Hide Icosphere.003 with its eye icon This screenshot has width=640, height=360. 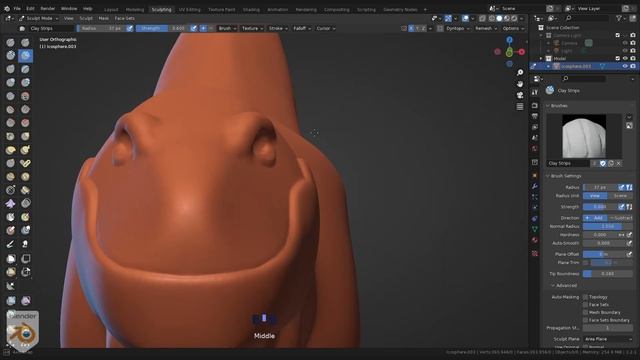pos(625,66)
